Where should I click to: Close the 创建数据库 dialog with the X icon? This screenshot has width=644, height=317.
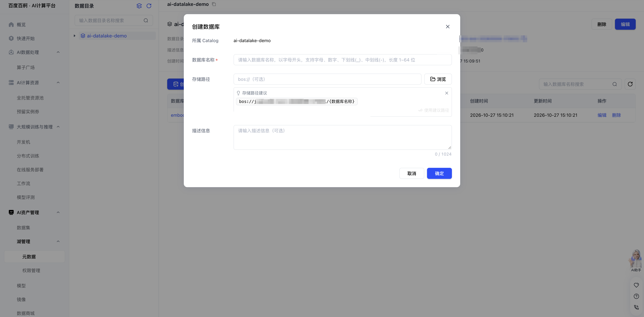pyautogui.click(x=447, y=26)
